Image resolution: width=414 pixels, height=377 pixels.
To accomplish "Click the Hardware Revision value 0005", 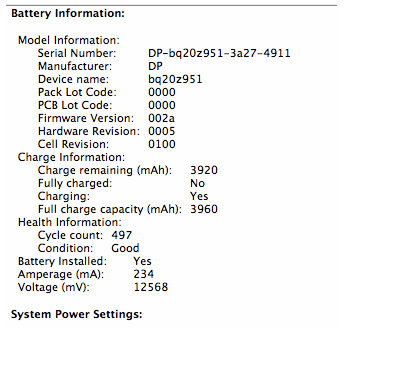I will coord(162,131).
